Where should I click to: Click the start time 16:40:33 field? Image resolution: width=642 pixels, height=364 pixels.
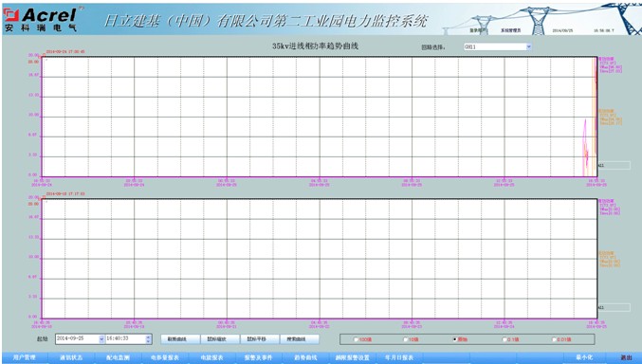coord(125,339)
